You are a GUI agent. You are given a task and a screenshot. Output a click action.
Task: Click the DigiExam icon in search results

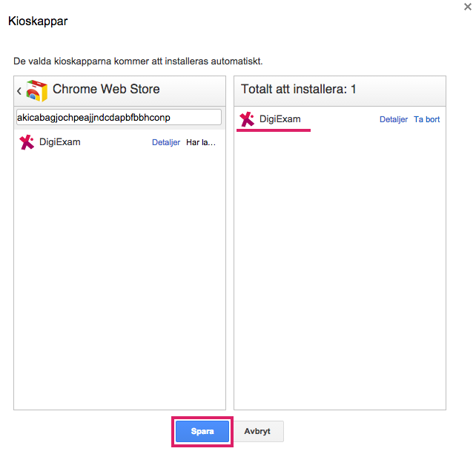pos(27,142)
